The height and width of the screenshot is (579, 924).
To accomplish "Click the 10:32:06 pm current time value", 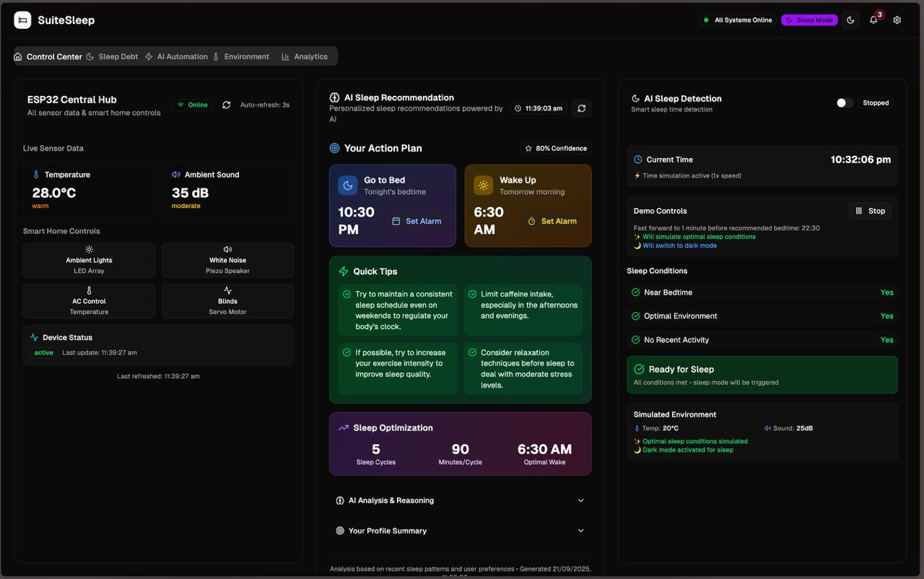I will tap(860, 160).
